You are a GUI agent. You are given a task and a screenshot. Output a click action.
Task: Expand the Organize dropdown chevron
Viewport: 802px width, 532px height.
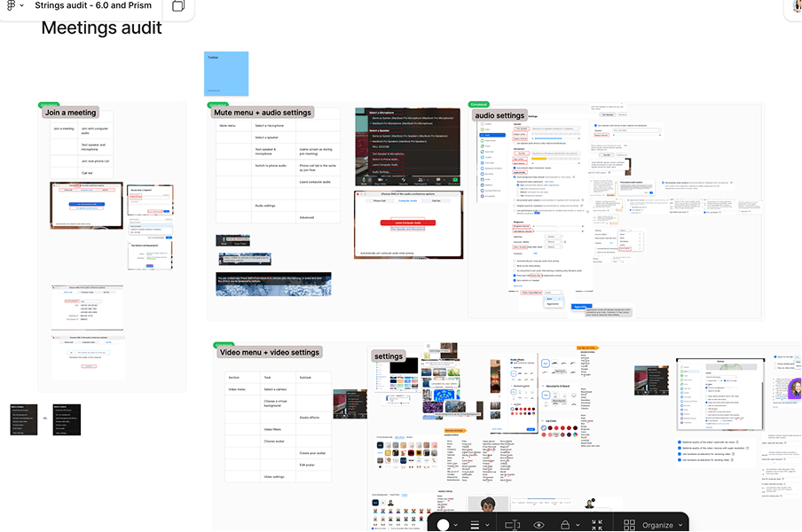pyautogui.click(x=681, y=524)
